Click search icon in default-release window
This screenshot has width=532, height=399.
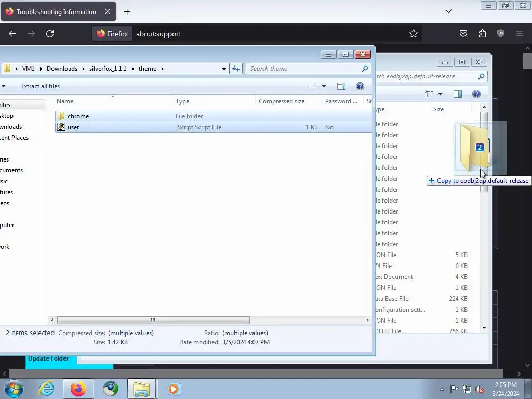click(x=481, y=76)
